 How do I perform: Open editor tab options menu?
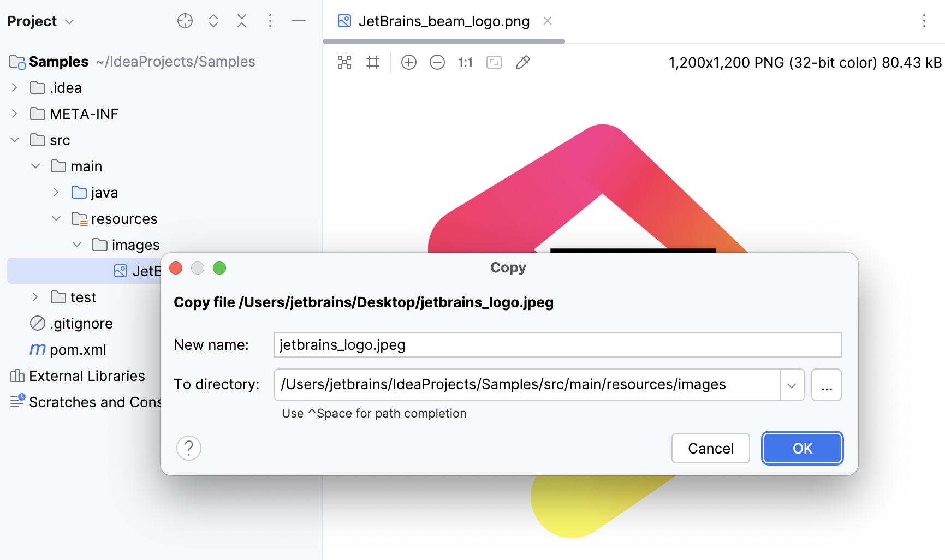pos(924,21)
